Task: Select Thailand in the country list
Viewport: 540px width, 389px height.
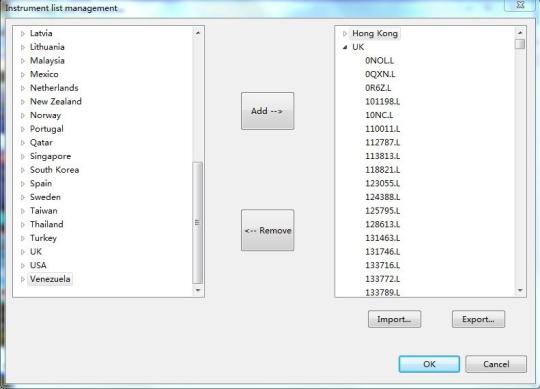Action: click(46, 224)
